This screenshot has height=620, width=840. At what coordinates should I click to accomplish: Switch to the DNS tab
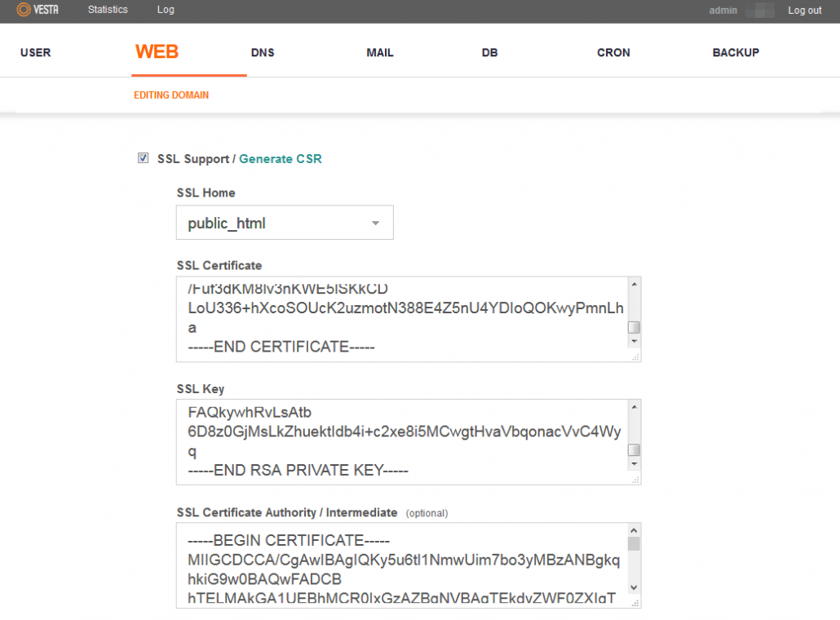tap(263, 52)
